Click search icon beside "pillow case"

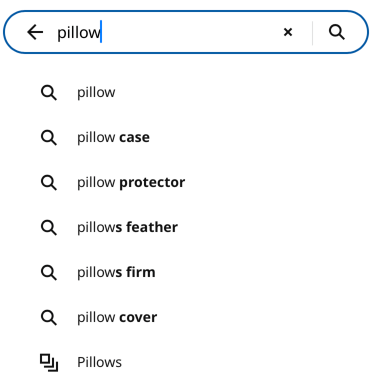pos(49,138)
